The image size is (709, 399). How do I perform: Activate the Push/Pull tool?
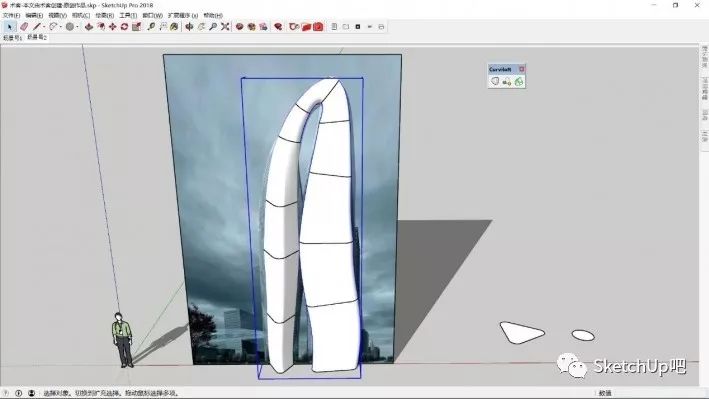pos(89,27)
